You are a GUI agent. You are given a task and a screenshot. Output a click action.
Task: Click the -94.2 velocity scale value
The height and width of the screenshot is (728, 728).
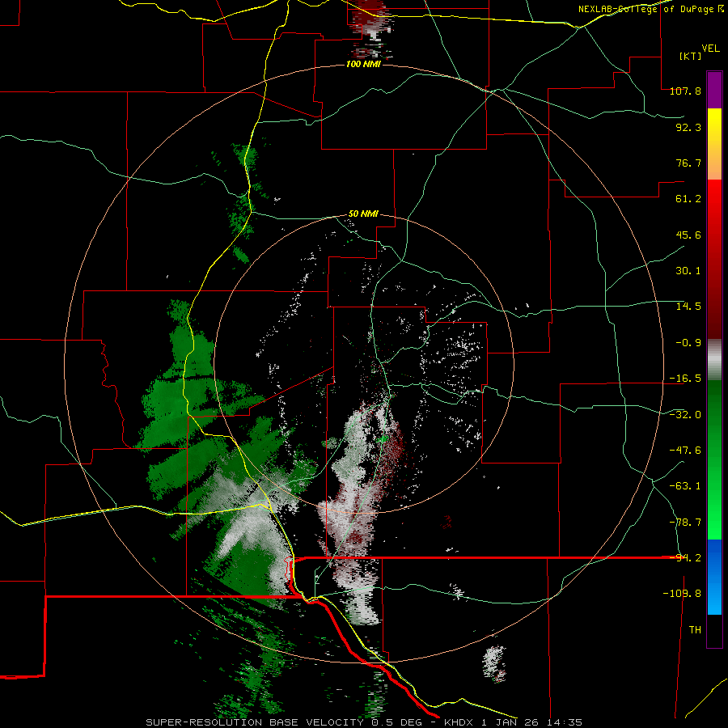[x=685, y=557]
